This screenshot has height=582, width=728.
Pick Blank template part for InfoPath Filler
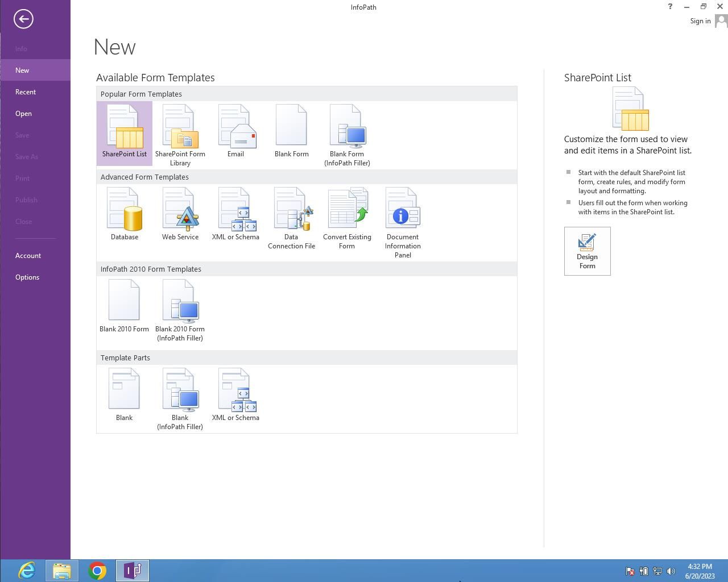(180, 399)
